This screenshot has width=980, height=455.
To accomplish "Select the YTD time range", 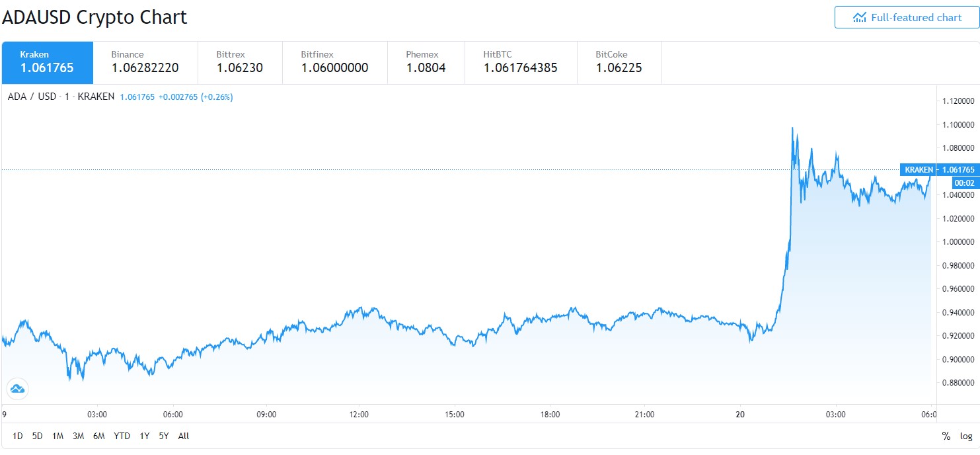I will coord(122,436).
